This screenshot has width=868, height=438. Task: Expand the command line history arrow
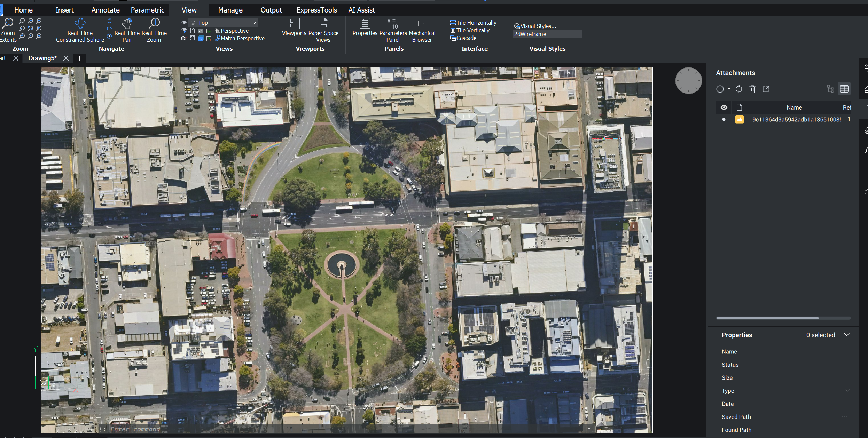coord(589,429)
